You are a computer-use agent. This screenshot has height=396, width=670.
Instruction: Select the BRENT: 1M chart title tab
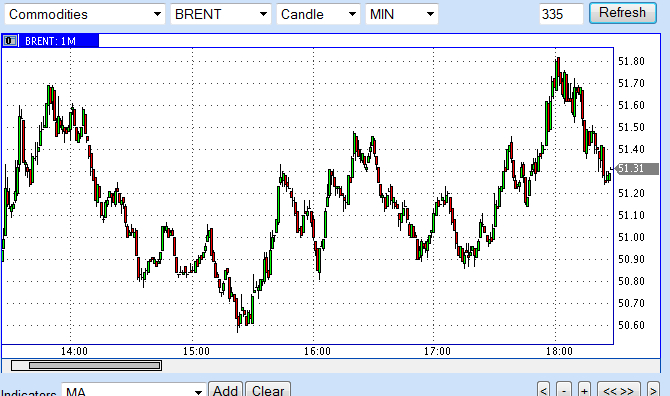point(50,41)
